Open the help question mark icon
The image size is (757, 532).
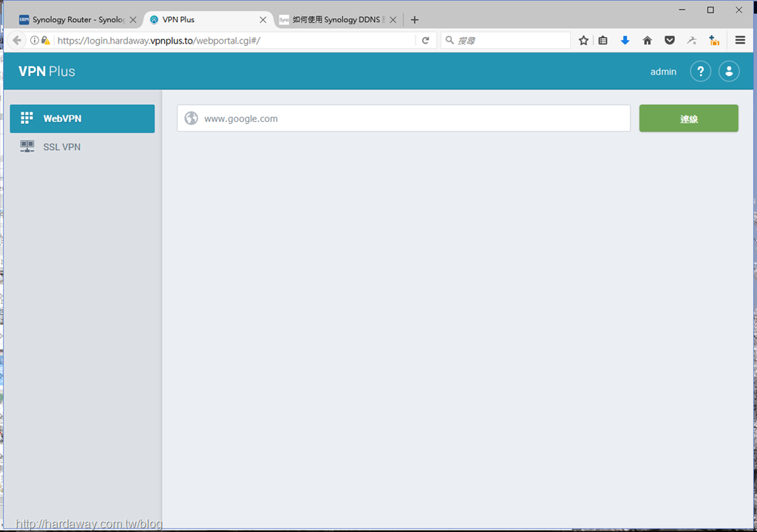tap(700, 72)
